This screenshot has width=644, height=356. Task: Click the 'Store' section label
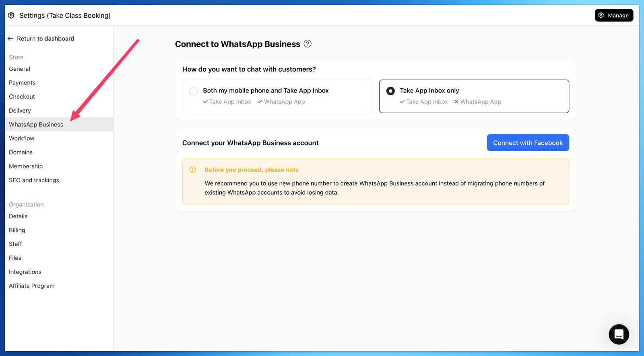point(16,57)
